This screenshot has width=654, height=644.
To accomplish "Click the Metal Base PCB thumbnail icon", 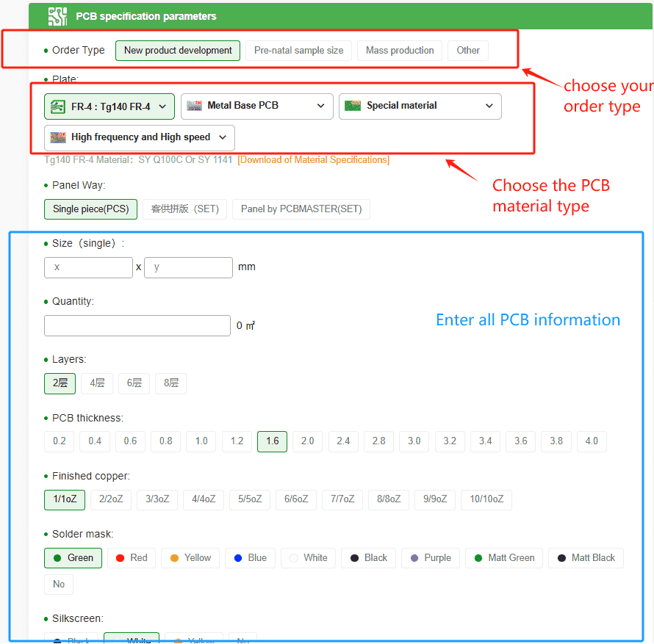I will coord(194,106).
